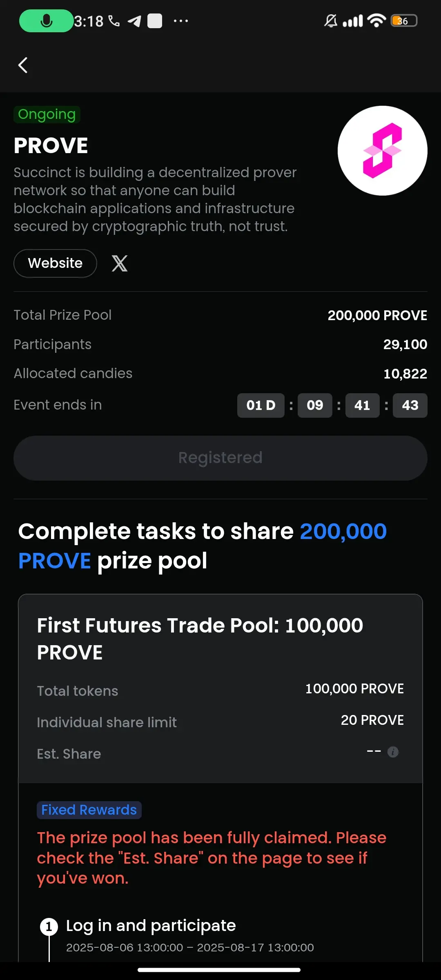
Task: Select the Ongoing status badge
Action: coord(47,114)
